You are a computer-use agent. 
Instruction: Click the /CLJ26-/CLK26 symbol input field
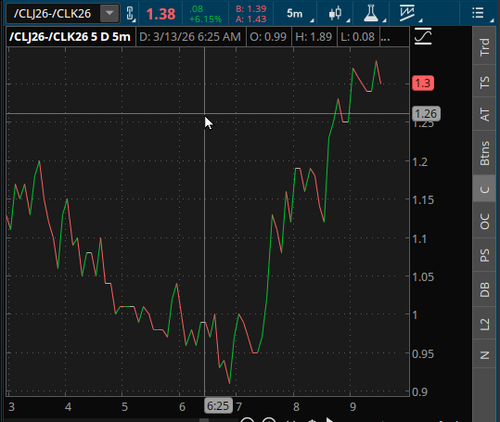pos(53,14)
